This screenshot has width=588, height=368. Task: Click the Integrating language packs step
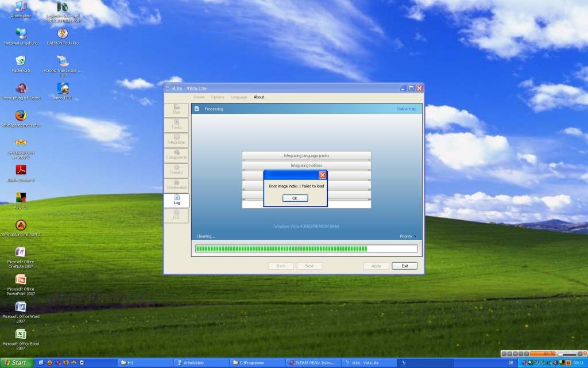[307, 155]
